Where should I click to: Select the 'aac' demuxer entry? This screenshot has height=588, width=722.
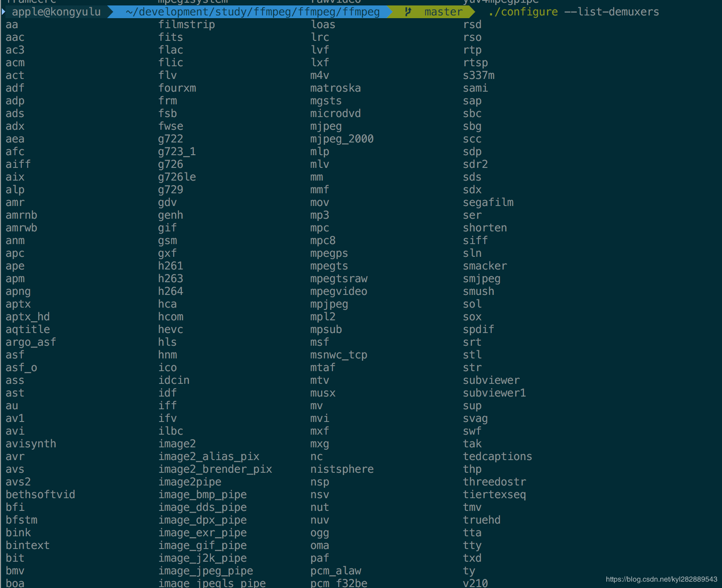click(15, 37)
